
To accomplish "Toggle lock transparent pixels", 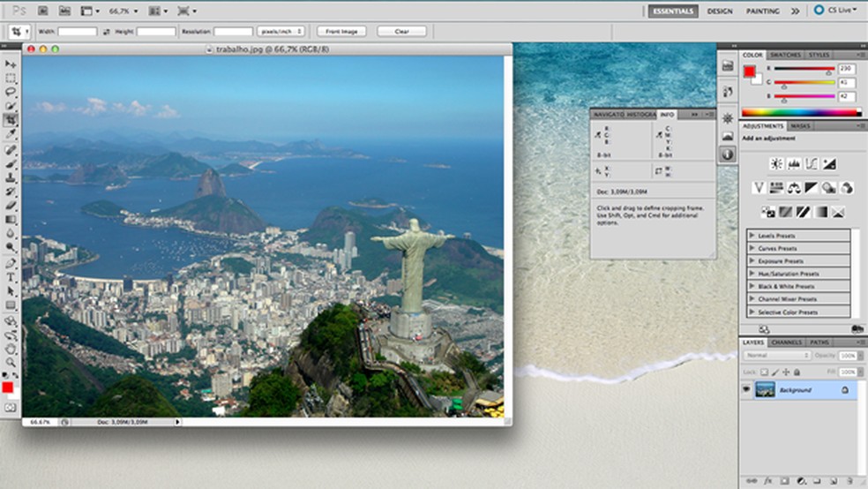I will point(765,372).
